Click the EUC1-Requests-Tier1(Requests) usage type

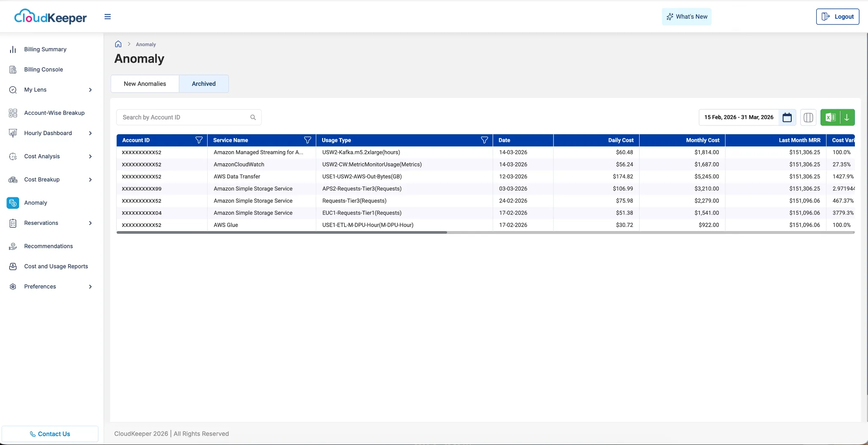pyautogui.click(x=362, y=213)
